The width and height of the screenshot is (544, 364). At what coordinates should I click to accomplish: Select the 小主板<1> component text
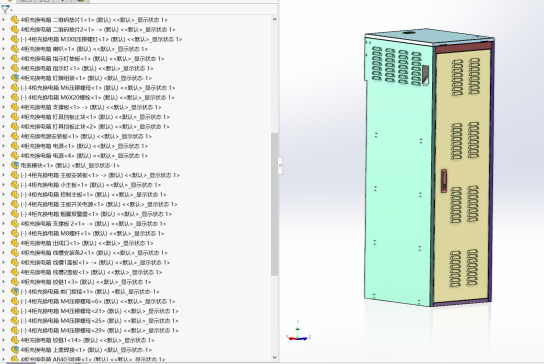point(91,185)
